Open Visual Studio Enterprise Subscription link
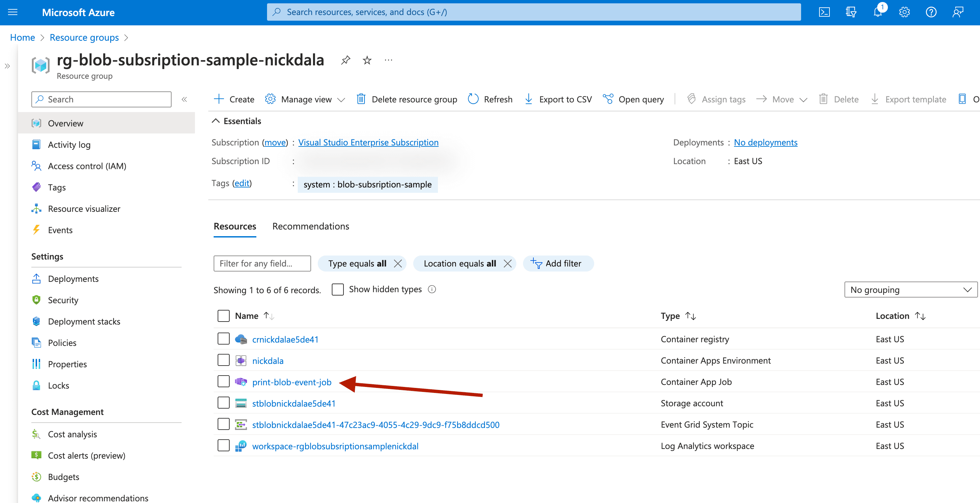 point(368,142)
